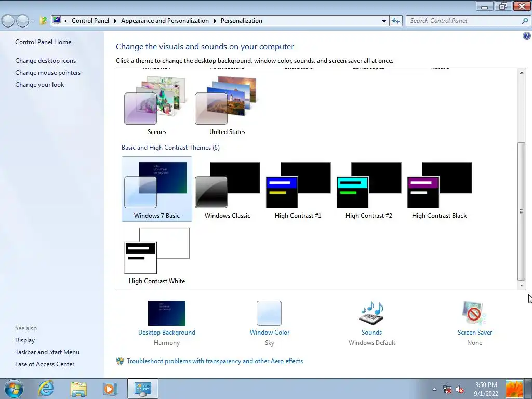The image size is (532, 399).
Task: Open Display under See also
Action: click(25, 340)
